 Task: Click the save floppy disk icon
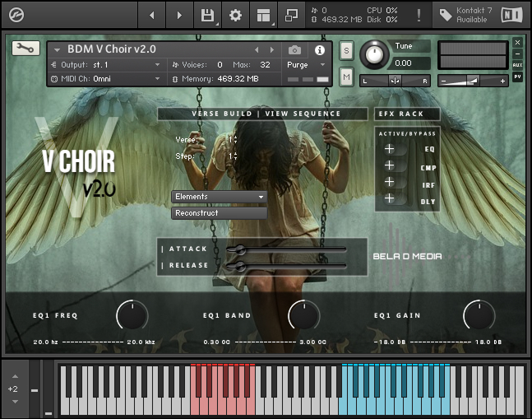click(x=207, y=15)
